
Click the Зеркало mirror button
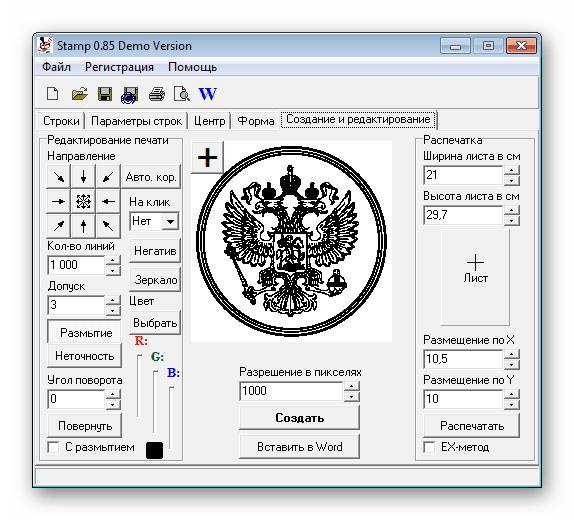click(156, 280)
